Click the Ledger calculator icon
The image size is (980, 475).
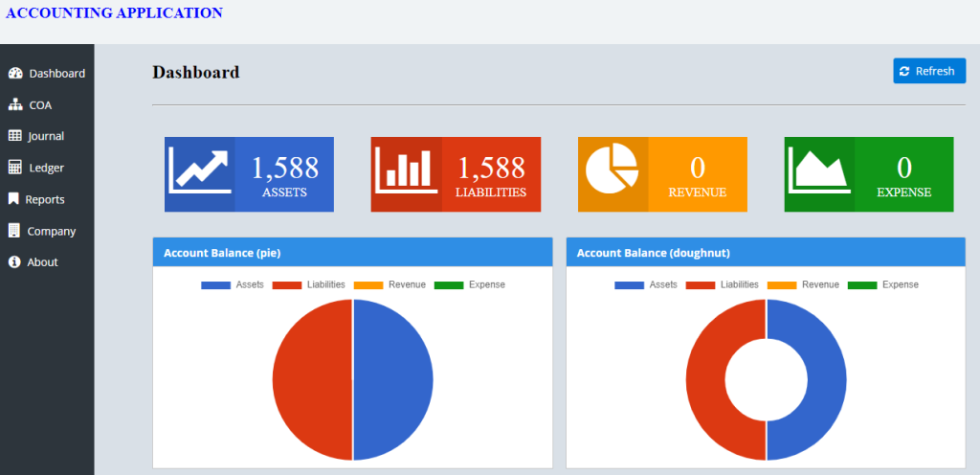point(15,168)
